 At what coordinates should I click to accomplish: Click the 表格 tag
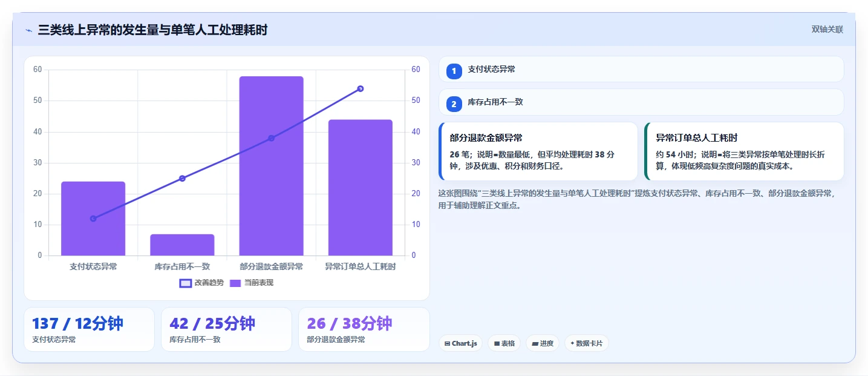504,343
